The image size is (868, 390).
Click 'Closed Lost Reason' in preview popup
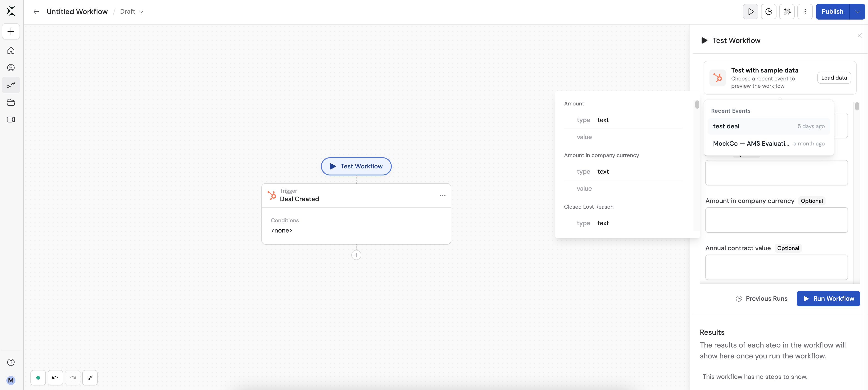tap(589, 207)
